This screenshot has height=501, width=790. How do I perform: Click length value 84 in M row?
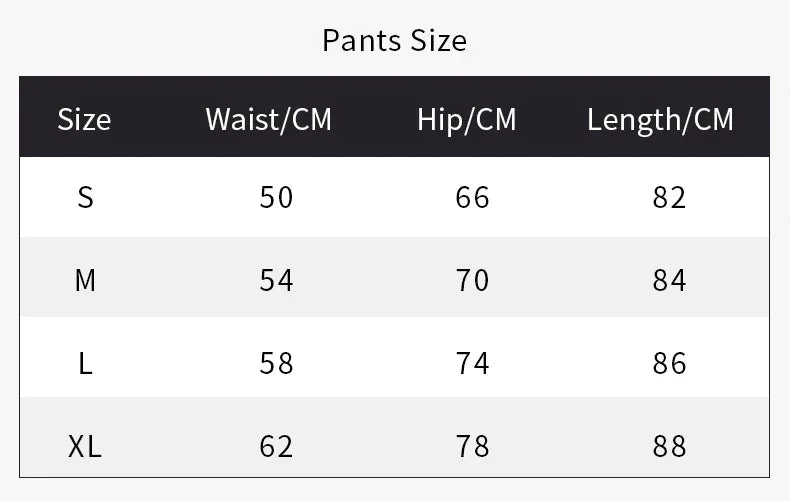coord(669,281)
